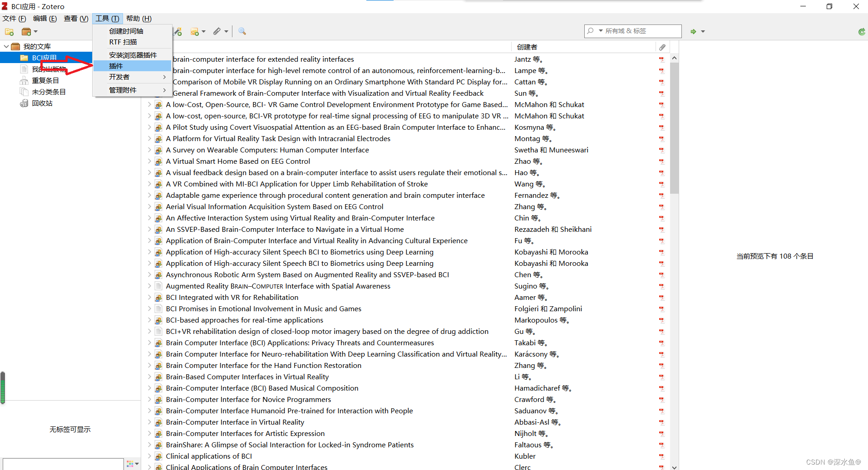This screenshot has width=868, height=470.
Task: Click document icon for BCI Promises in Emotional Involvement
Action: point(158,309)
